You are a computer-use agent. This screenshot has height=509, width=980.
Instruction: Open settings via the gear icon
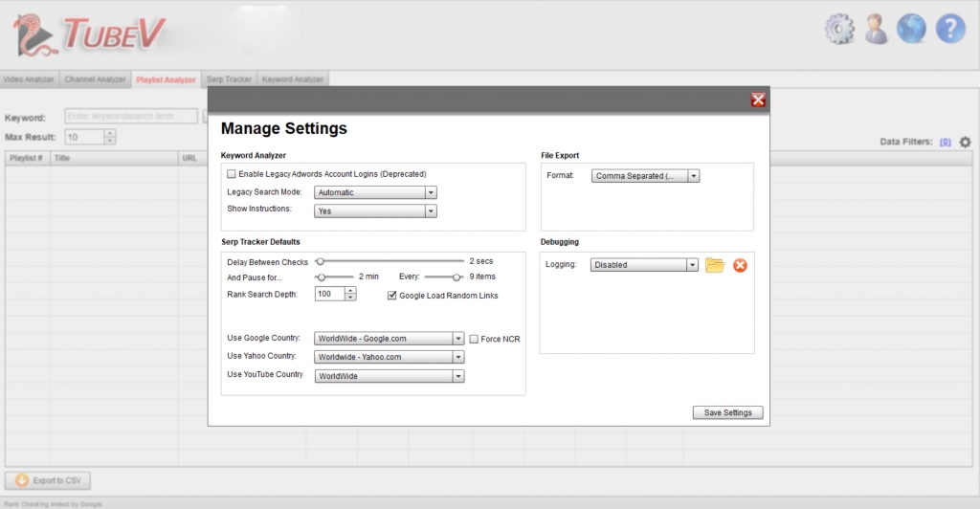839,29
